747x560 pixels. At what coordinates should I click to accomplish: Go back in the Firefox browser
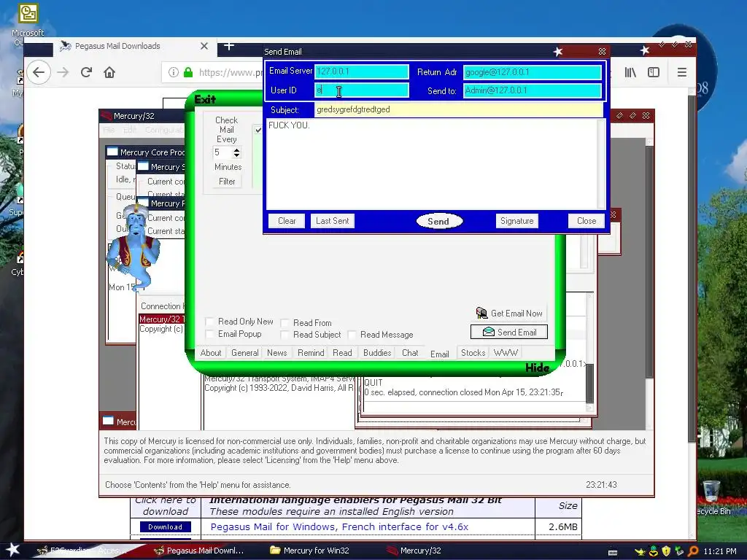point(39,72)
